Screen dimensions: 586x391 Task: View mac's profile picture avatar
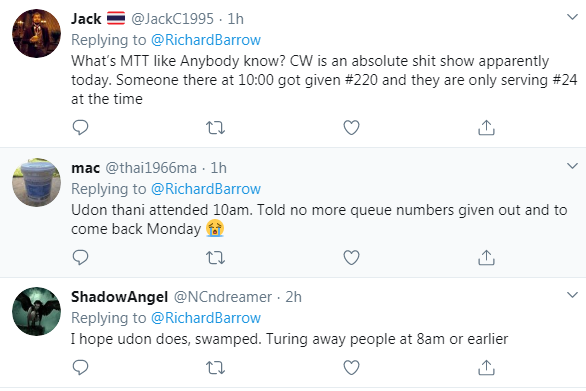(36, 182)
